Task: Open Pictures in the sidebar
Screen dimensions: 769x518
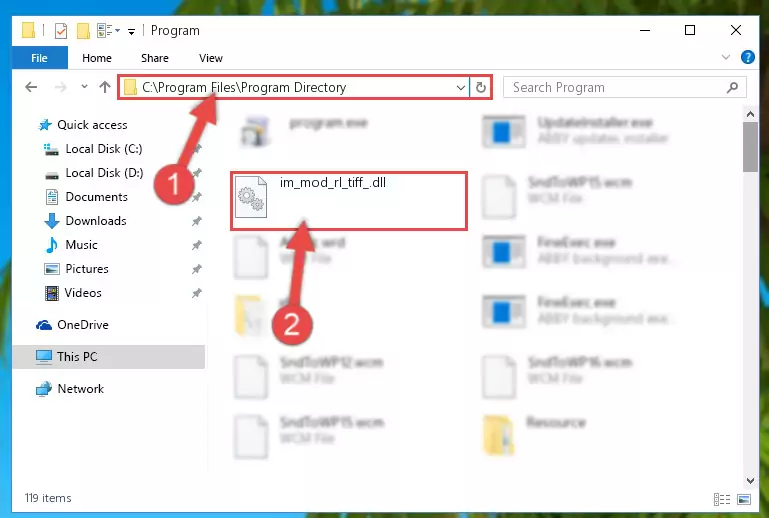Action: click(x=87, y=269)
